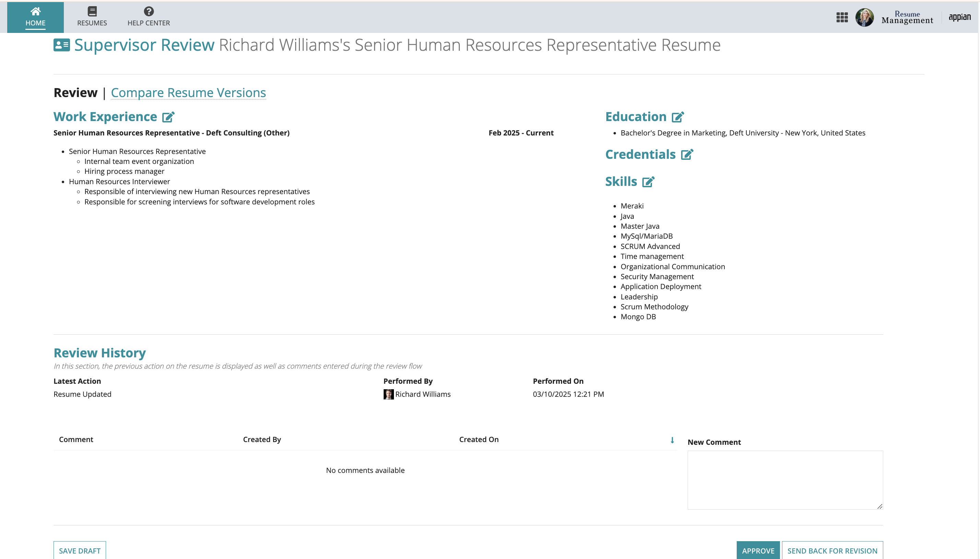Open the Resumes tab
This screenshot has height=559, width=980.
[92, 17]
